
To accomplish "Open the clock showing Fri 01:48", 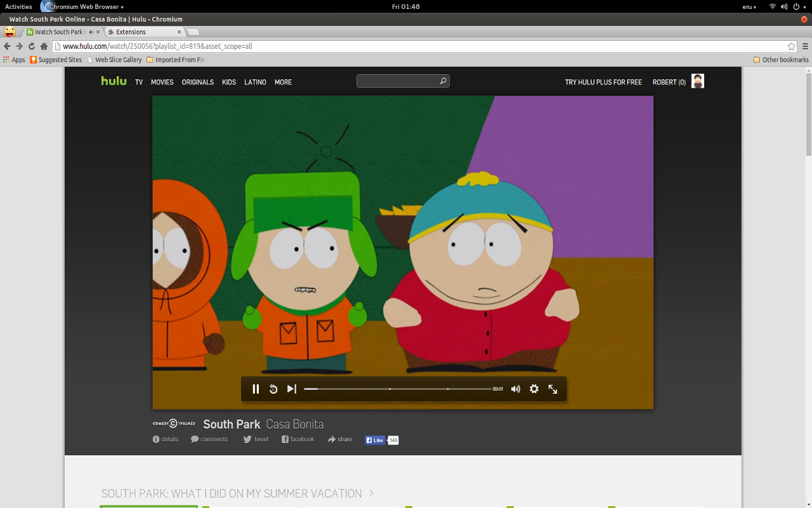I will [406, 6].
